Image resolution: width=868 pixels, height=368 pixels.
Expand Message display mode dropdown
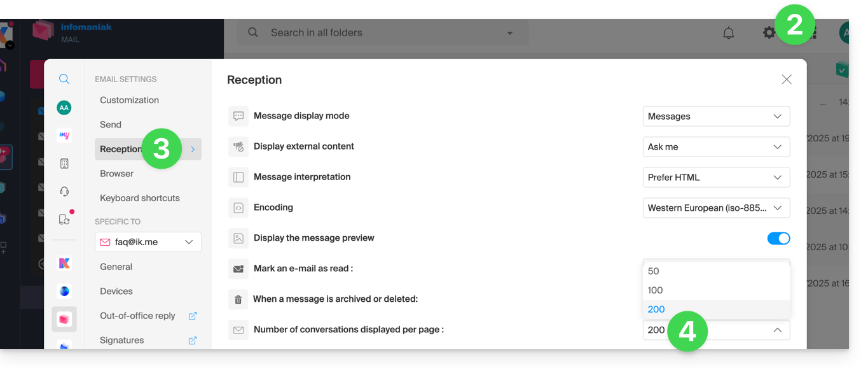[x=716, y=117]
